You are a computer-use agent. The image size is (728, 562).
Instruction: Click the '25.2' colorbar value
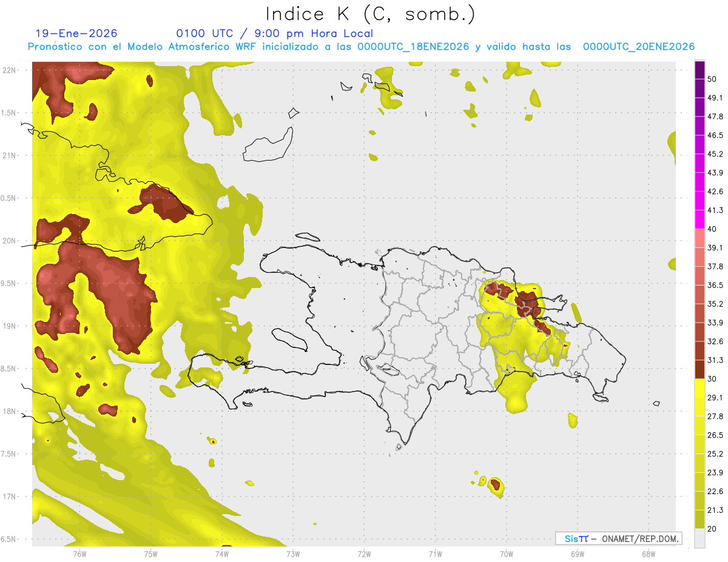pyautogui.click(x=715, y=453)
